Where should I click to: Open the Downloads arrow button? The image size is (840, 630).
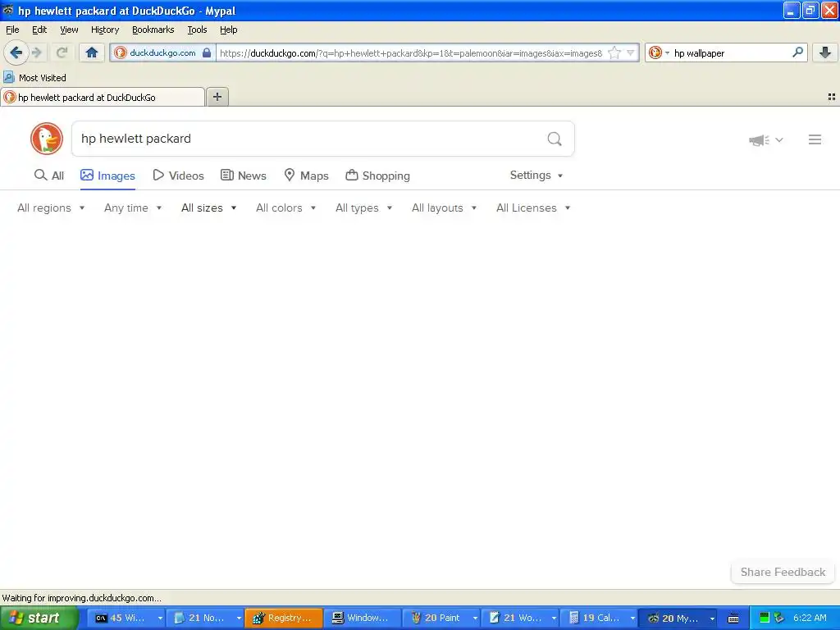(825, 52)
